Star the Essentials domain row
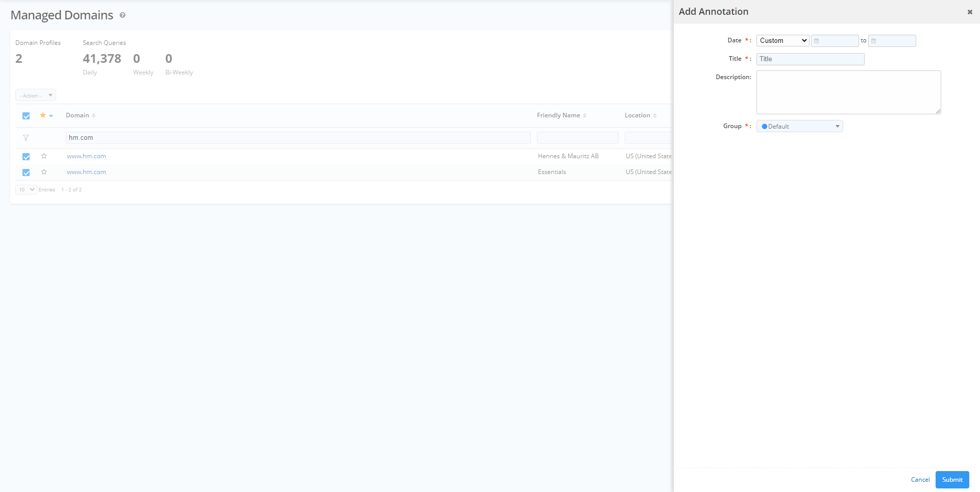Screen dimensions: 980x492 pos(44,172)
